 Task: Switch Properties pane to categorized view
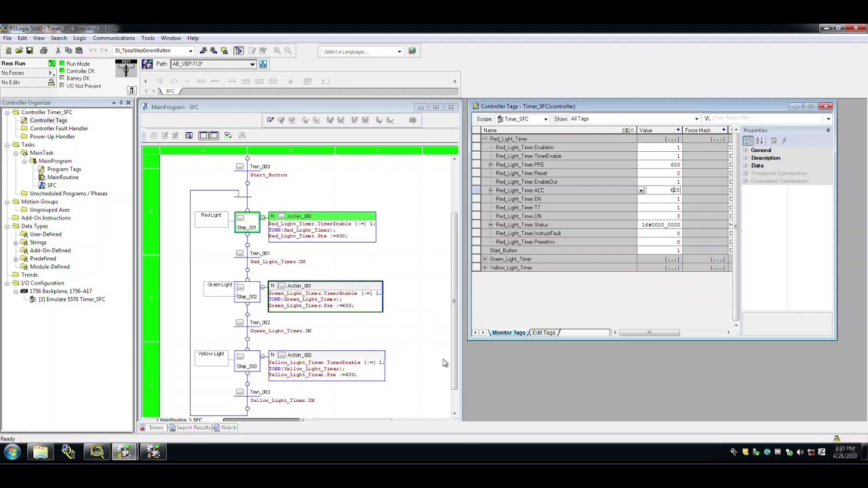click(x=749, y=140)
